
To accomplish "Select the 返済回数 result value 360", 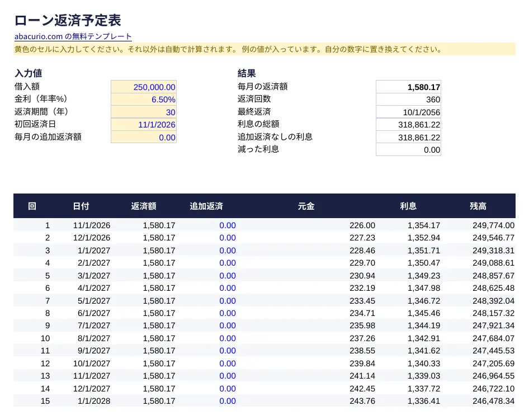I will (409, 100).
